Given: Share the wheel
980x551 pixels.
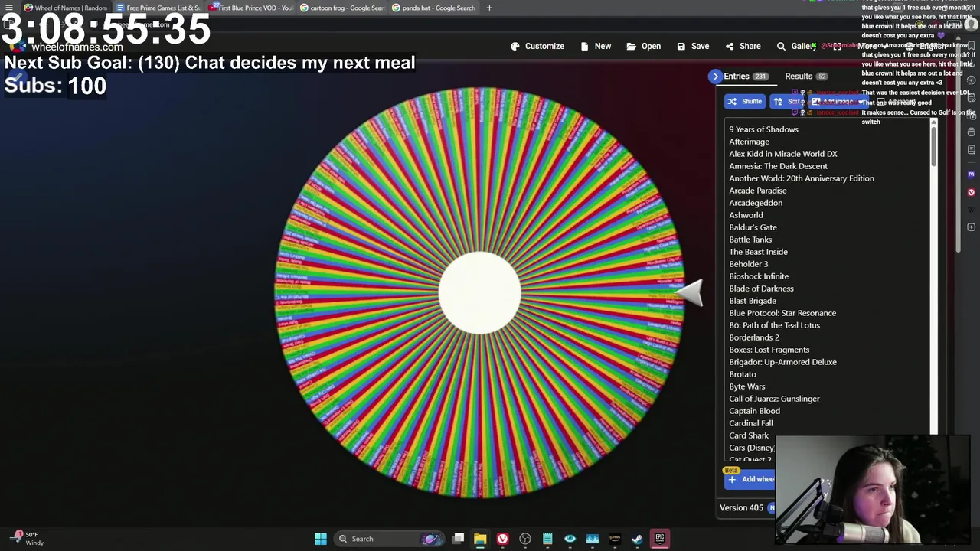Looking at the screenshot, I should point(743,46).
